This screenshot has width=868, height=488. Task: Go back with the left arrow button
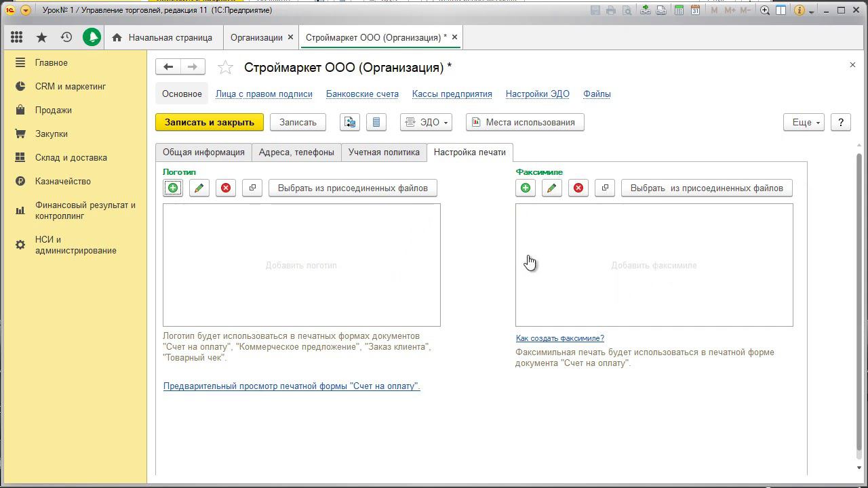tap(168, 66)
